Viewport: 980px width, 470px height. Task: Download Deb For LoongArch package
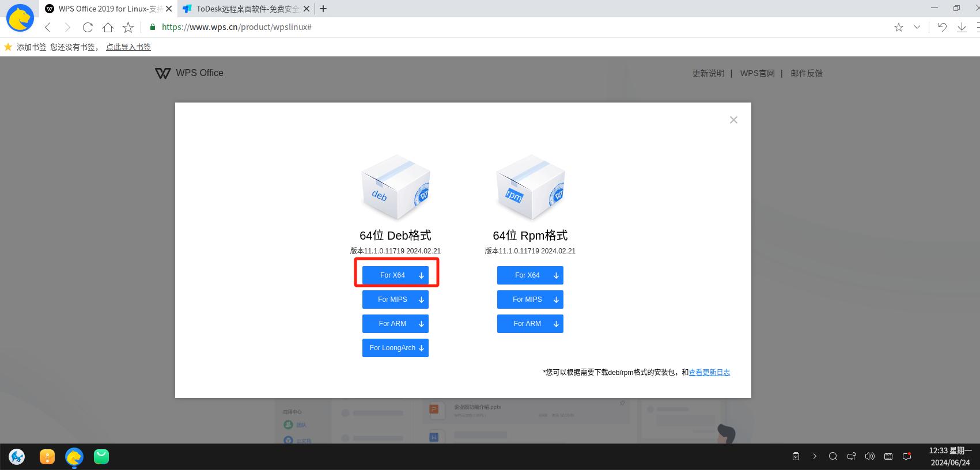pyautogui.click(x=395, y=348)
